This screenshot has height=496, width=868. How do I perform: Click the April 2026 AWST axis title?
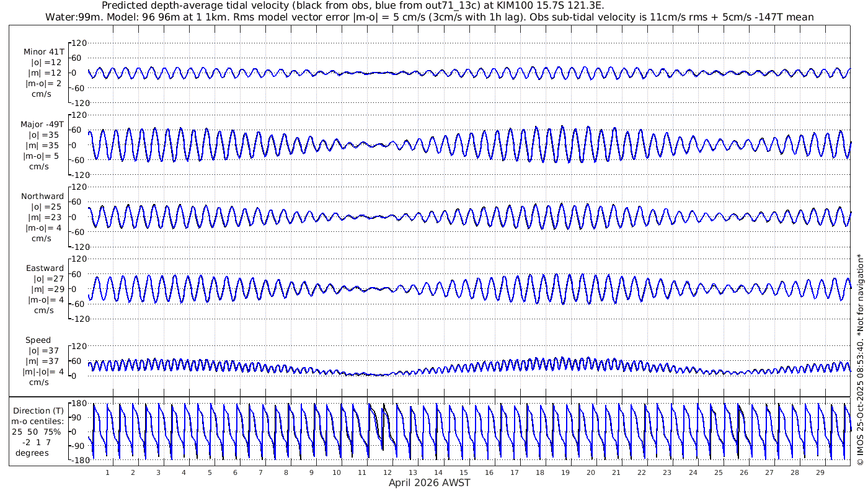click(x=429, y=482)
